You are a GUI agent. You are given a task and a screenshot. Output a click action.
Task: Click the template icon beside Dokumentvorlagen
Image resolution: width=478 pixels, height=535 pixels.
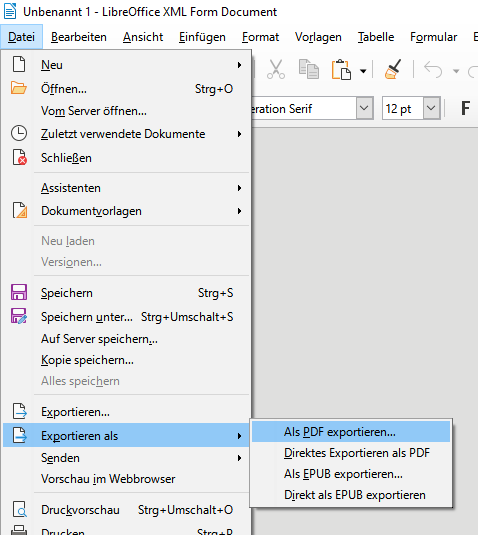(20, 210)
